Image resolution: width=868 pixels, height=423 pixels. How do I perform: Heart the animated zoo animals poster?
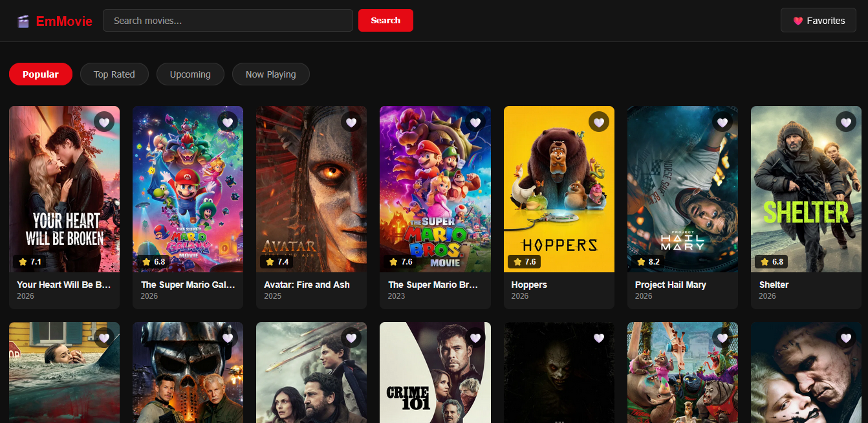coord(722,338)
